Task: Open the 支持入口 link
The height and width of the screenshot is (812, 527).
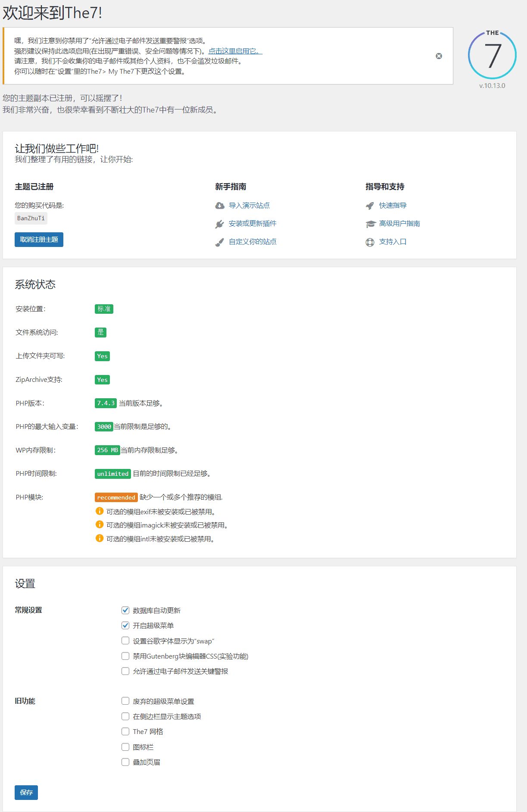Action: (x=393, y=242)
